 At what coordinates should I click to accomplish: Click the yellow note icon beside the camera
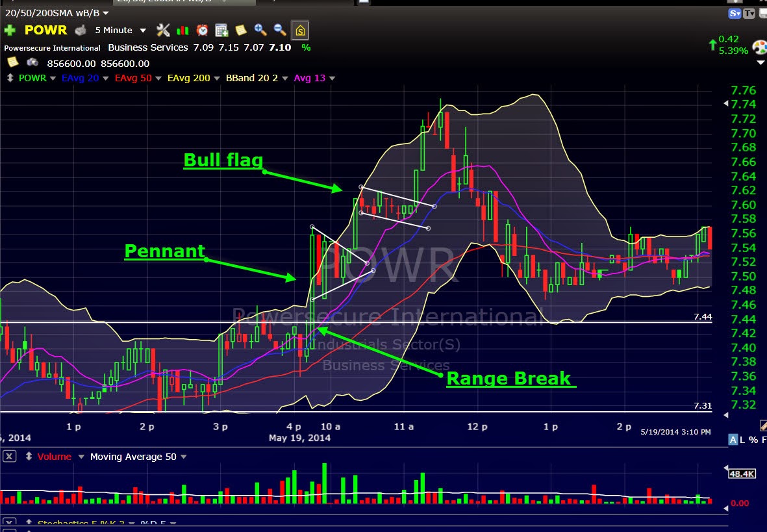(x=13, y=62)
